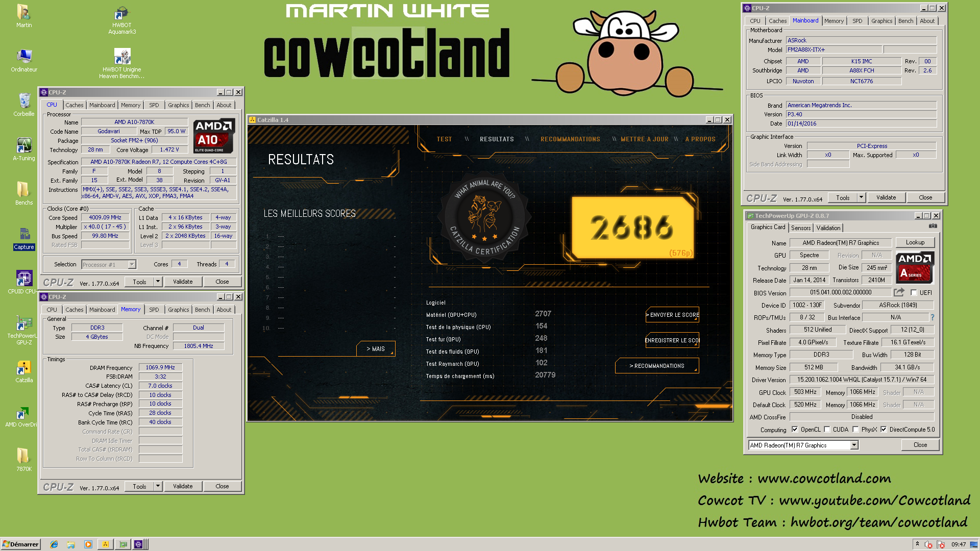Expand Tools dropdown arrow in Memory tab window
This screenshot has height=551, width=980.
158,486
